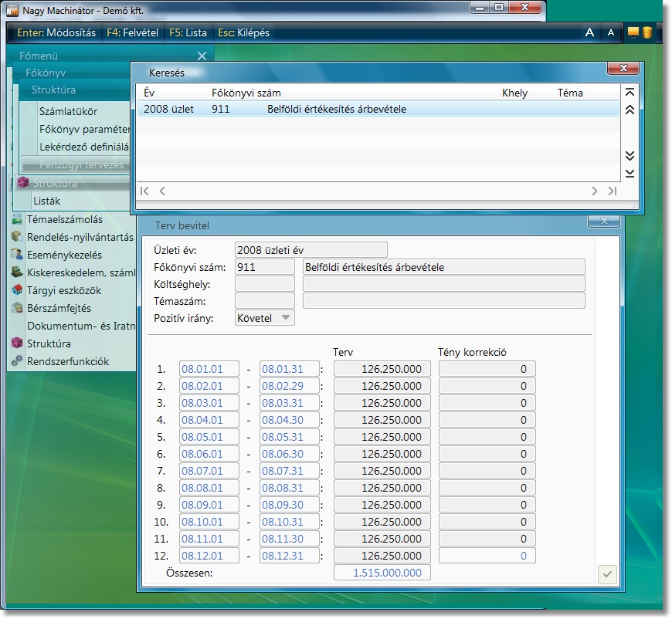Image resolution: width=672 pixels, height=619 pixels.
Task: Select the Számlatükör tree item
Action: coord(68,111)
